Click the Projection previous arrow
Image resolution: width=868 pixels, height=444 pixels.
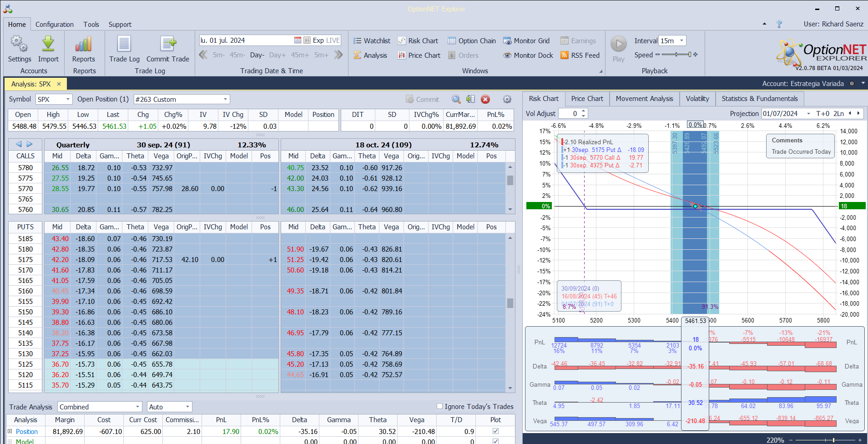pos(850,113)
